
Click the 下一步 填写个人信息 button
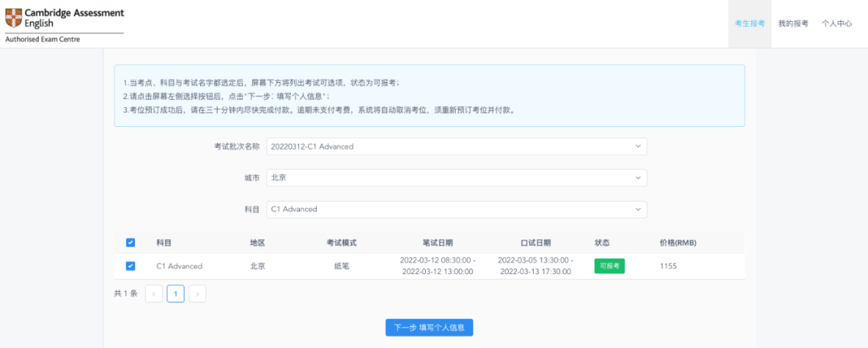pyautogui.click(x=429, y=328)
